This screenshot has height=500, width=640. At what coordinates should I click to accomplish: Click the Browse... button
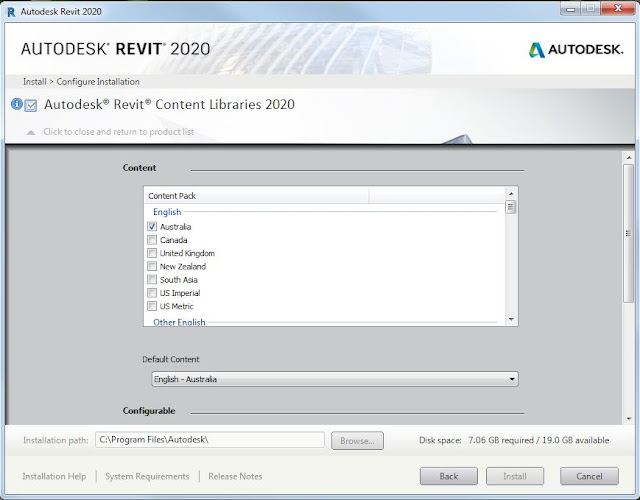pyautogui.click(x=357, y=441)
